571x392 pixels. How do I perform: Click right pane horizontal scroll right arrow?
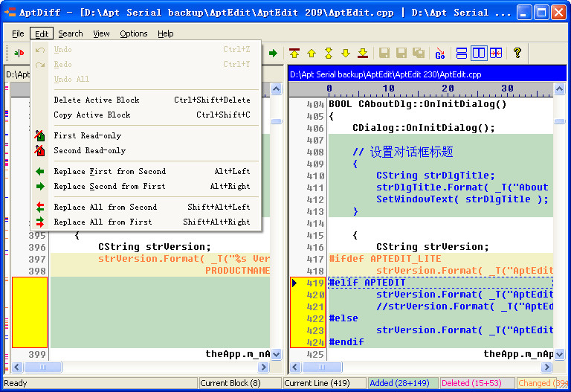click(x=546, y=367)
